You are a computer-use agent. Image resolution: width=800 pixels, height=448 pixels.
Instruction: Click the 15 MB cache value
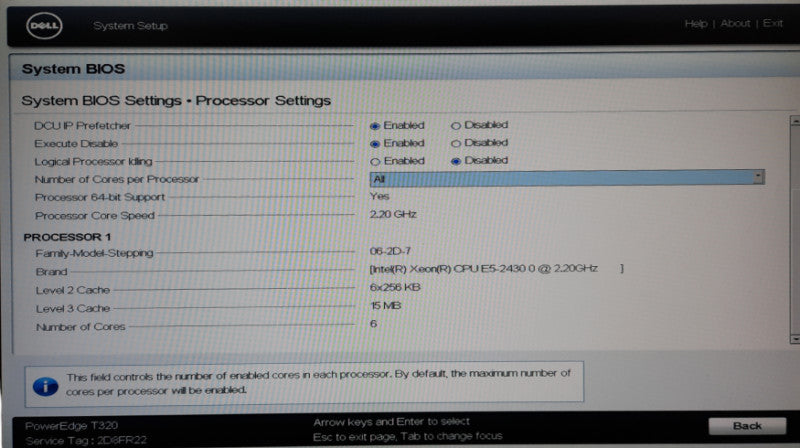click(386, 306)
